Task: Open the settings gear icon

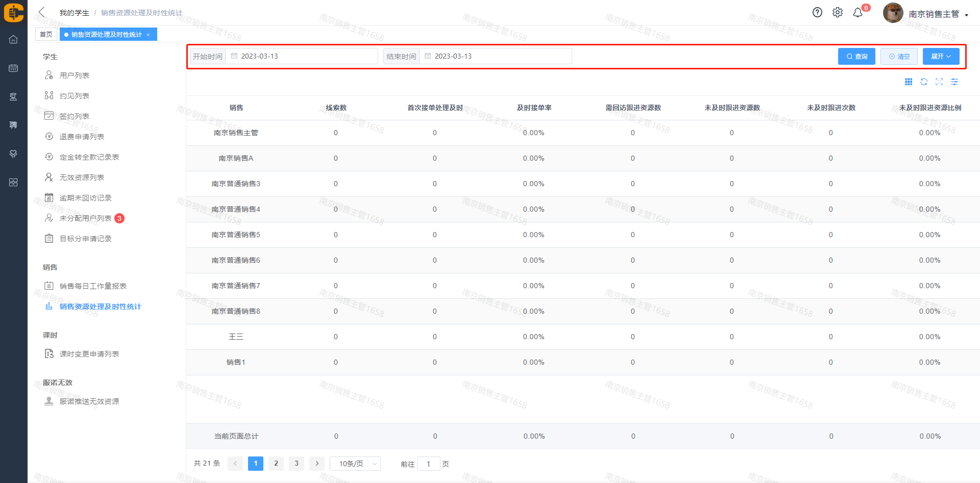Action: (x=838, y=13)
